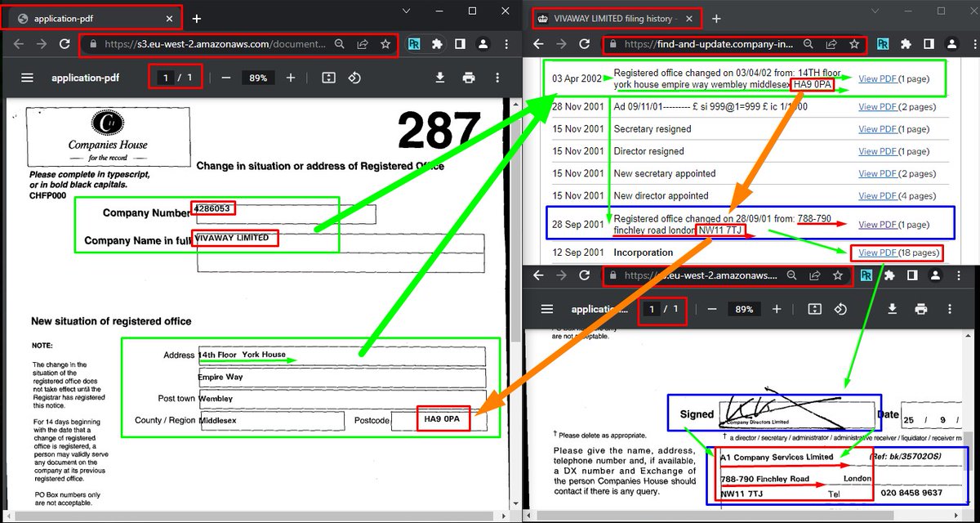The image size is (980, 523).
Task: Close the application-pdf tab
Action: tap(170, 18)
